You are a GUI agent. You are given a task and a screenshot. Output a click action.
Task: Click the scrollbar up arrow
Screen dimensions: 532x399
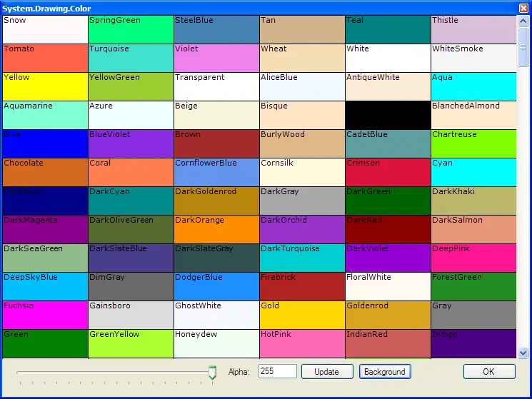[x=523, y=21]
